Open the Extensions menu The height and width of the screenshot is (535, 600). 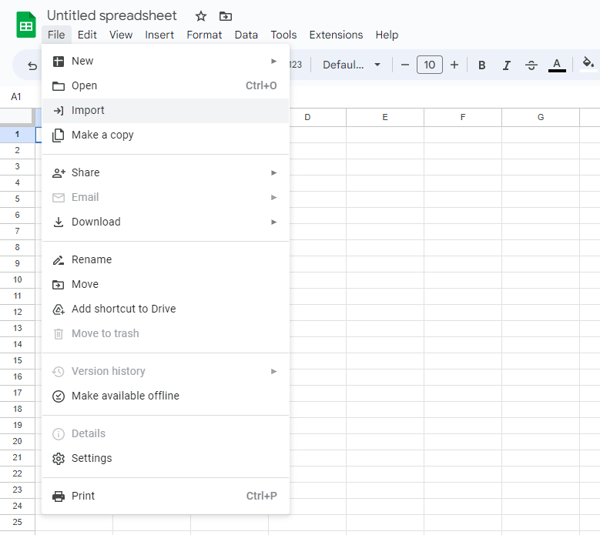(336, 35)
